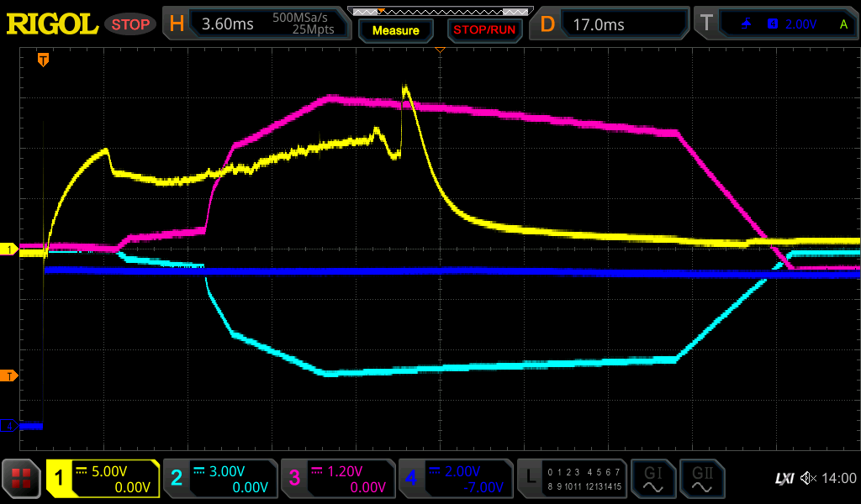Open the logic analyzer digital channels panel
This screenshot has width=861, height=504.
[573, 479]
